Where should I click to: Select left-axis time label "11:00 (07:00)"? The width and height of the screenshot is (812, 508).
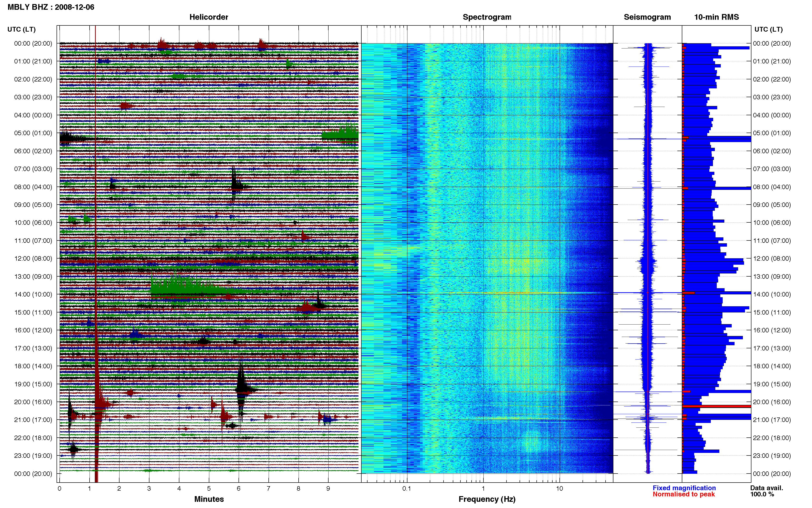(x=33, y=240)
